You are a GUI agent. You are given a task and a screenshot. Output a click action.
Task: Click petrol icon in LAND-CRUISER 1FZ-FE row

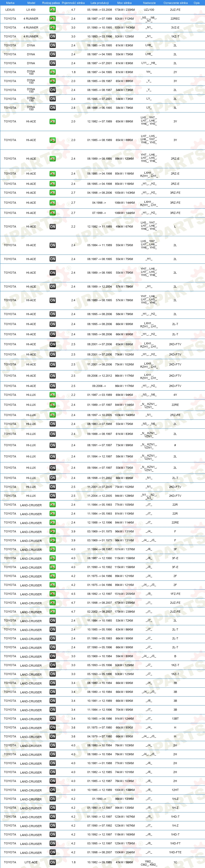(x=53, y=594)
